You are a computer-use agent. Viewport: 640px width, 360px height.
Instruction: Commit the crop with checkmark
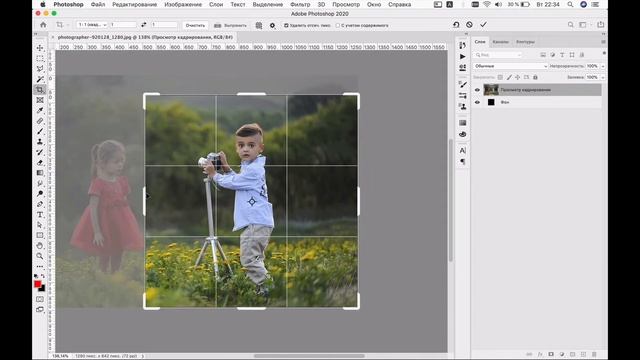click(x=483, y=25)
